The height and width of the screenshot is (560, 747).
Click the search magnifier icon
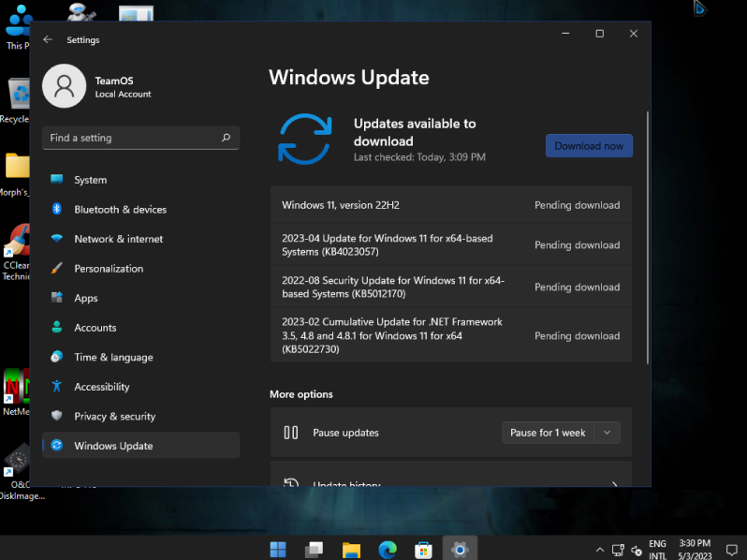coord(226,138)
